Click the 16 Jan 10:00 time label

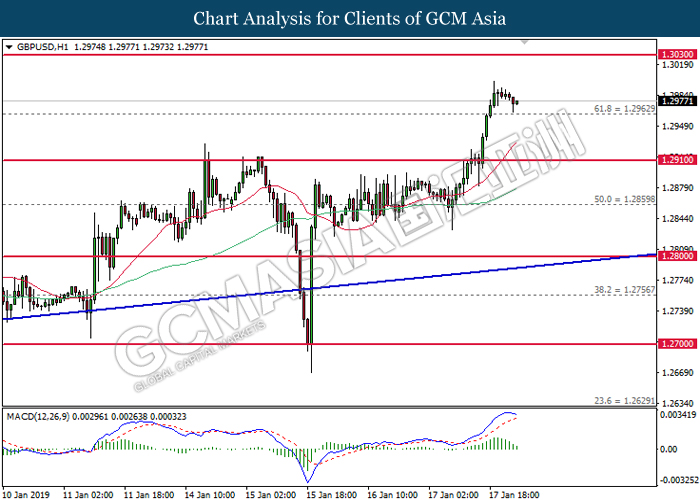pos(392,495)
